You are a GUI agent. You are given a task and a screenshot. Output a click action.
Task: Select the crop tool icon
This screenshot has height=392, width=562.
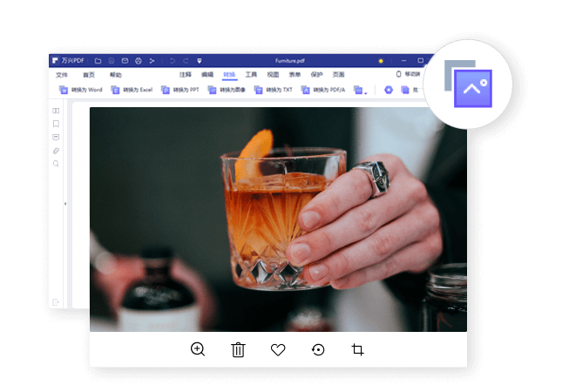(357, 349)
